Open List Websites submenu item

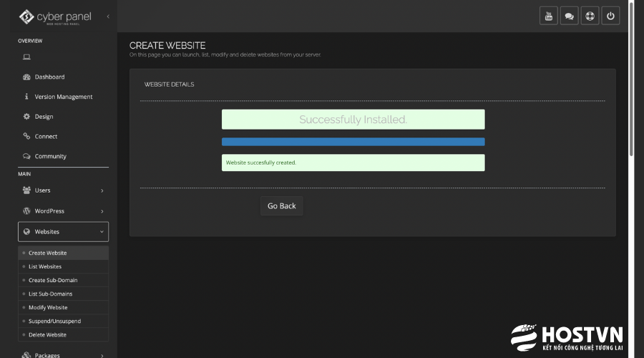pos(63,266)
